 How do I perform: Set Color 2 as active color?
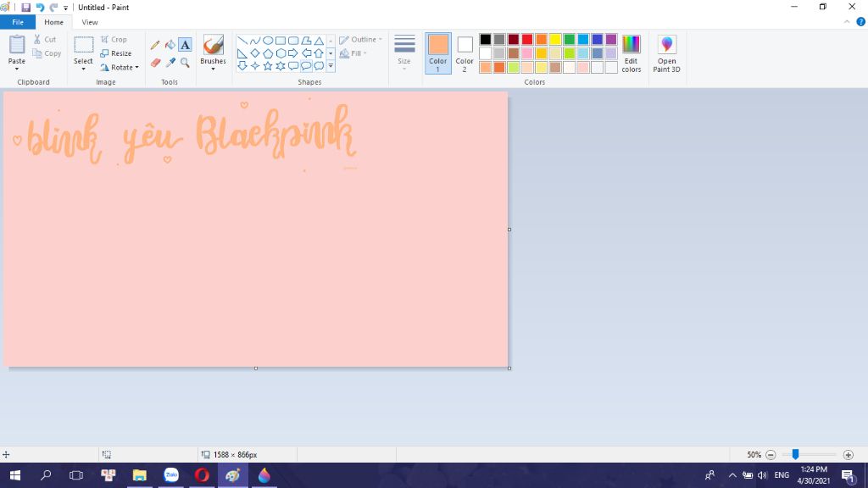(465, 53)
